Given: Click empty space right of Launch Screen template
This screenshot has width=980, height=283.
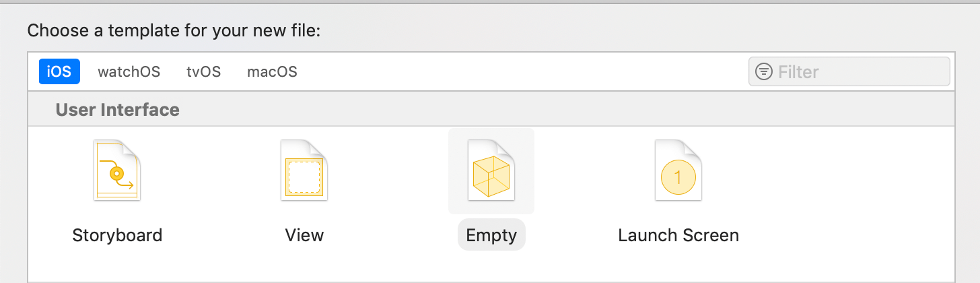Looking at the screenshot, I should tap(848, 182).
